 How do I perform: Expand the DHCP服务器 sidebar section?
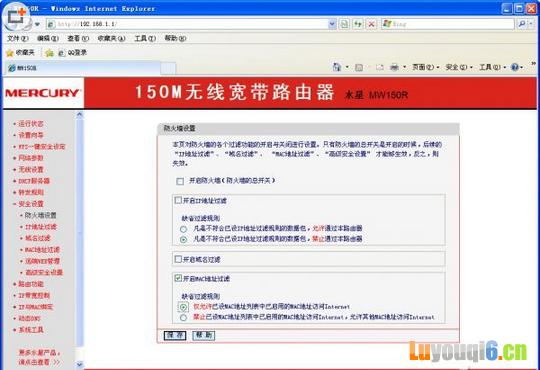31,181
